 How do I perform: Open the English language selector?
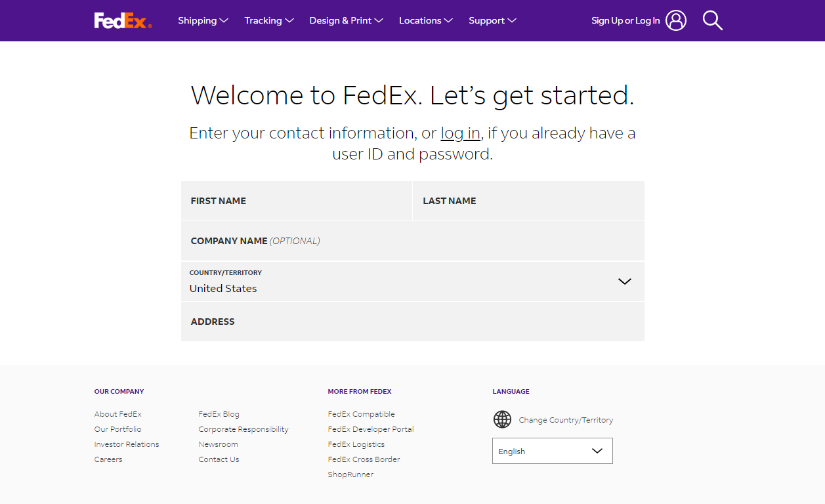click(x=552, y=451)
